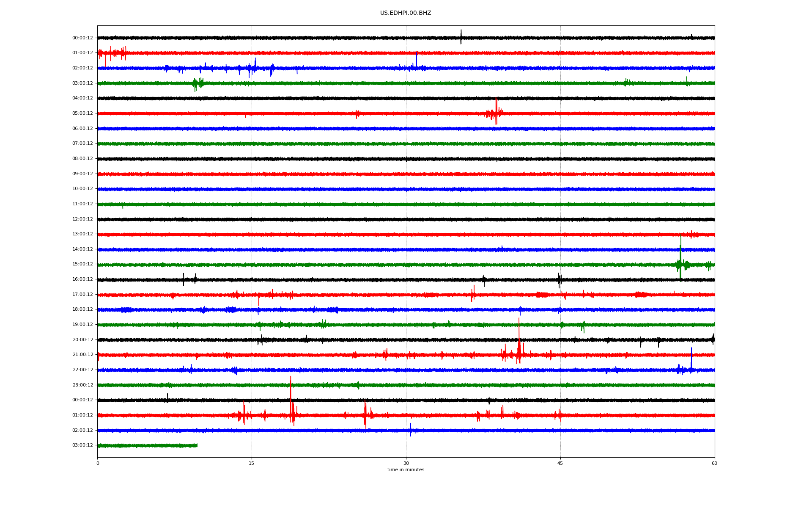Click the 0 tick label on the x-axis

click(98, 463)
